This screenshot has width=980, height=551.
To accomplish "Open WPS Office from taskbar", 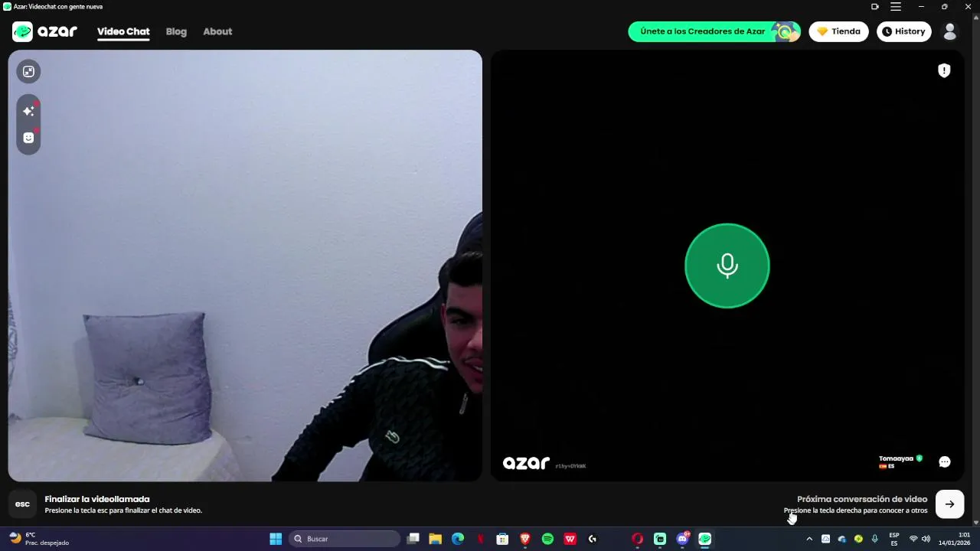I will 570,539.
